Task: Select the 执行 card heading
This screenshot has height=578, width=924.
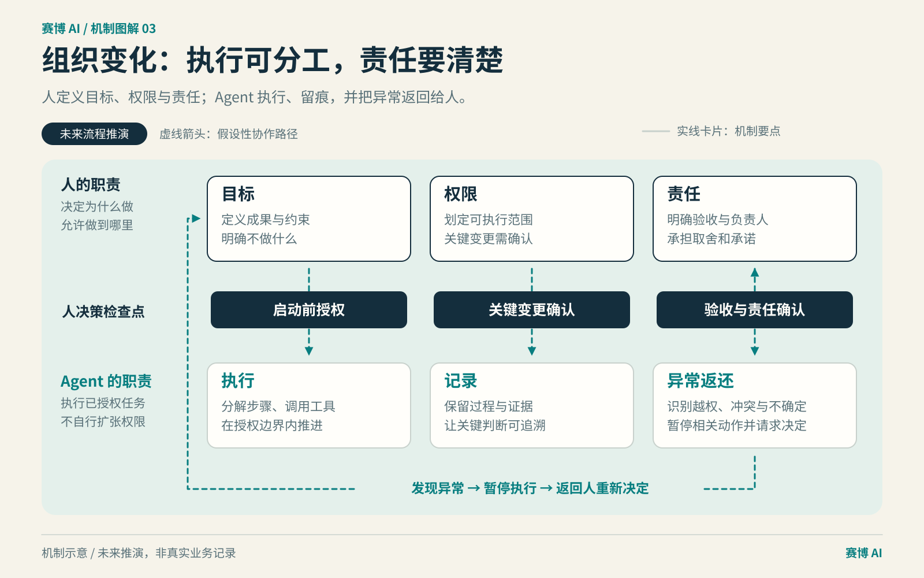Action: (238, 381)
